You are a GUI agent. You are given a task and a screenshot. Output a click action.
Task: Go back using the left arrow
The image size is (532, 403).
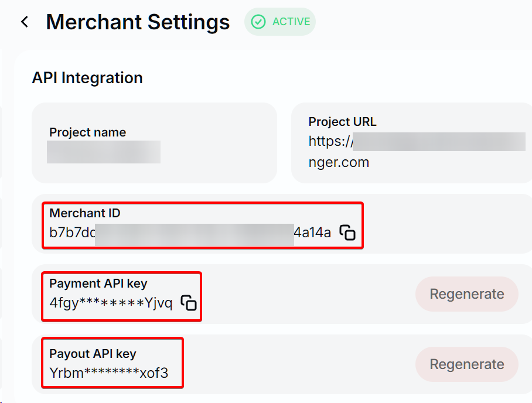[x=25, y=22]
